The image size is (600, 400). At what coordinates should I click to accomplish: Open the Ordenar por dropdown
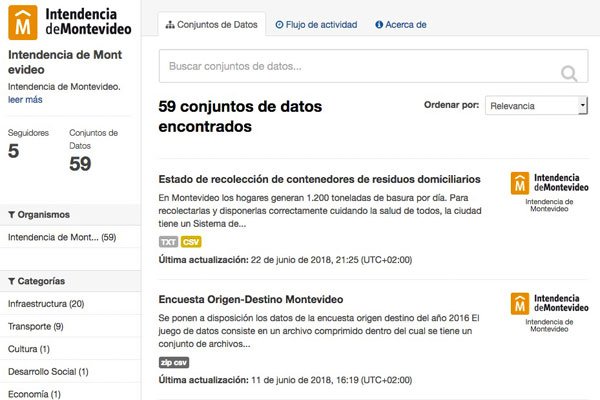[x=535, y=106]
